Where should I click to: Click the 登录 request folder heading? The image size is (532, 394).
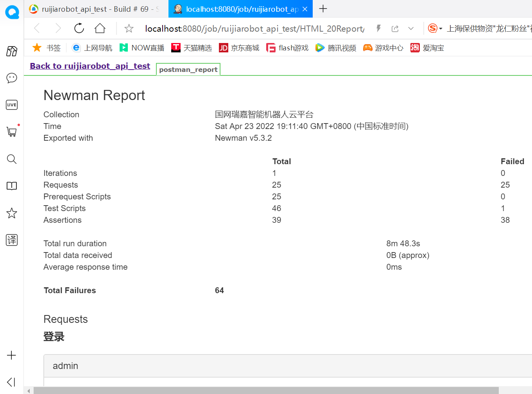click(x=54, y=337)
